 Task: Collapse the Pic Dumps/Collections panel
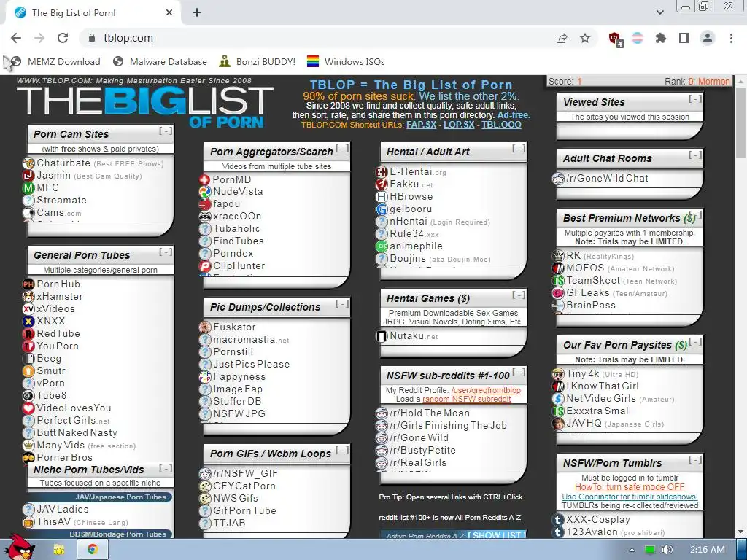(342, 304)
